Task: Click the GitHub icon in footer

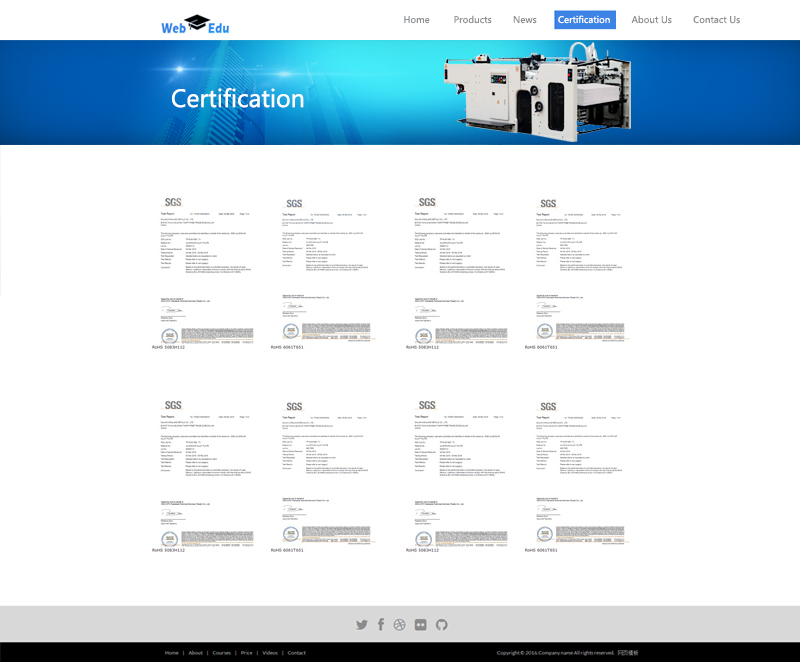Action: point(441,625)
